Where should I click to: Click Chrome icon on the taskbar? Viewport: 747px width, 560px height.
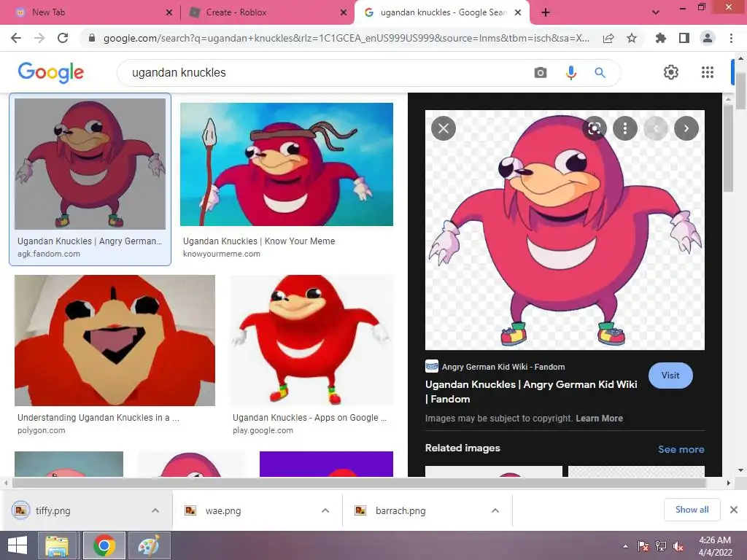104,545
